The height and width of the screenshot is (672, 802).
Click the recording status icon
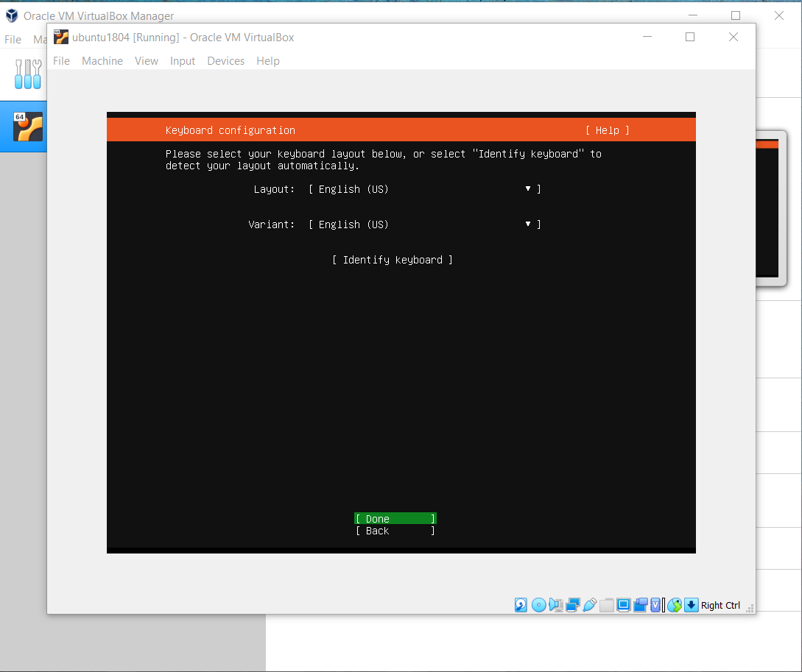(x=641, y=605)
